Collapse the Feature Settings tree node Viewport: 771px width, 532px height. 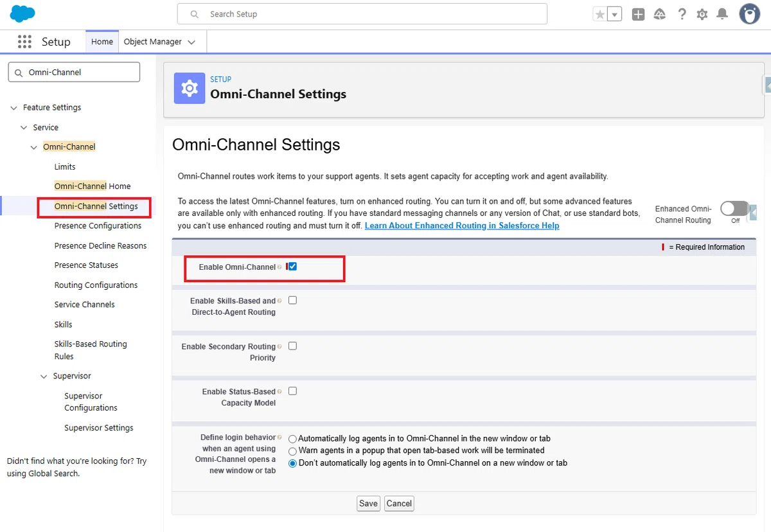[x=14, y=108]
